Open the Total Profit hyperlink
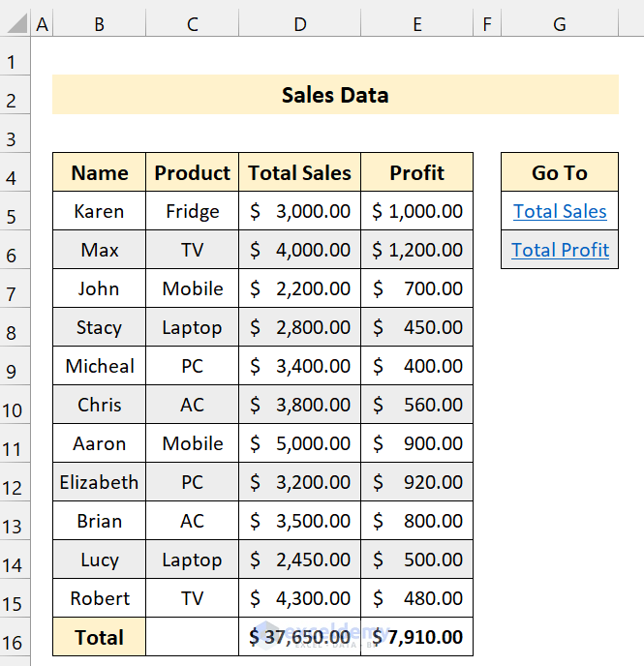The image size is (644, 666). (560, 250)
